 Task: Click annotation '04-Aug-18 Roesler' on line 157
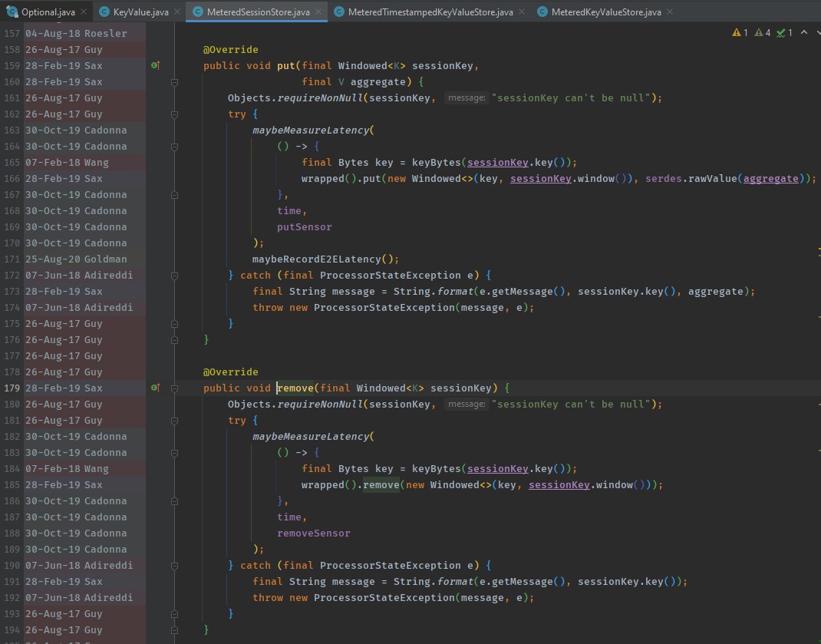[x=76, y=34]
